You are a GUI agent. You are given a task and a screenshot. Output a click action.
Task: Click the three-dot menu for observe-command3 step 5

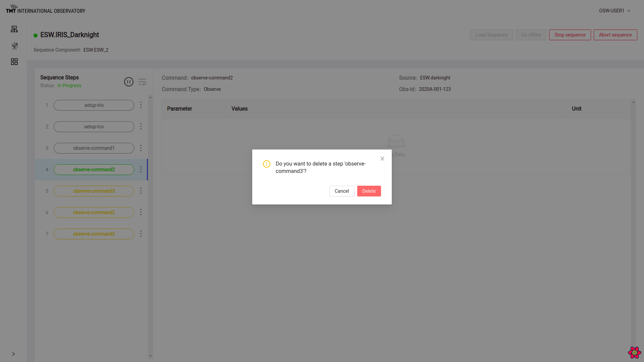pos(141,191)
